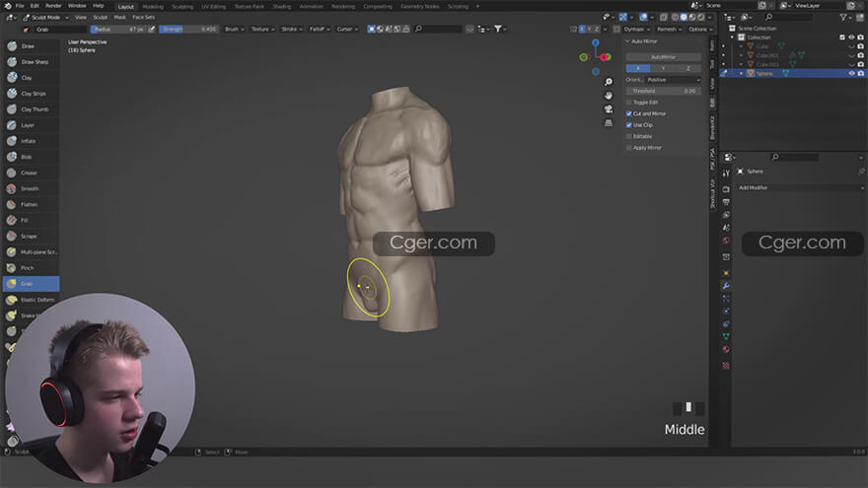Screen dimensions: 868x488
Task: Select the Draw sculpt brush
Action: 31,46
